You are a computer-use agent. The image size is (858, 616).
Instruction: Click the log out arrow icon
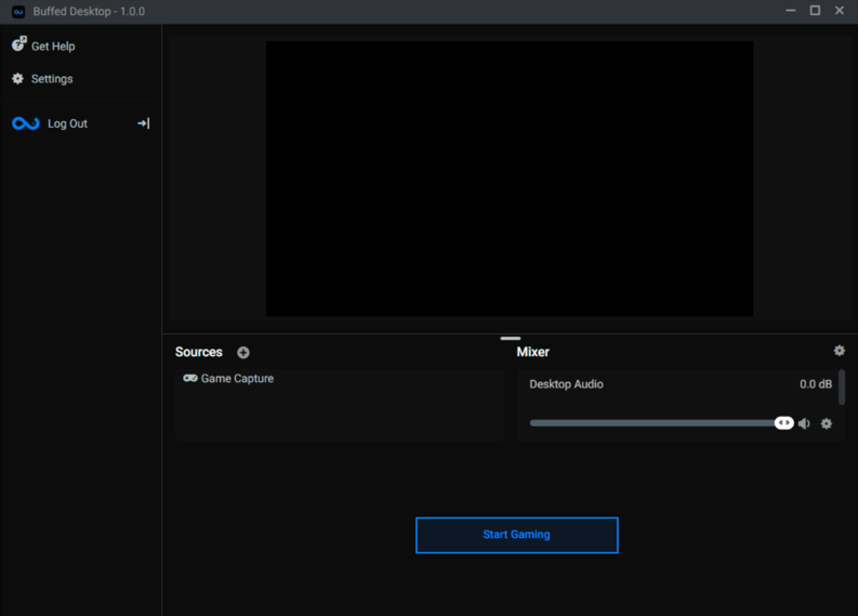(x=144, y=123)
